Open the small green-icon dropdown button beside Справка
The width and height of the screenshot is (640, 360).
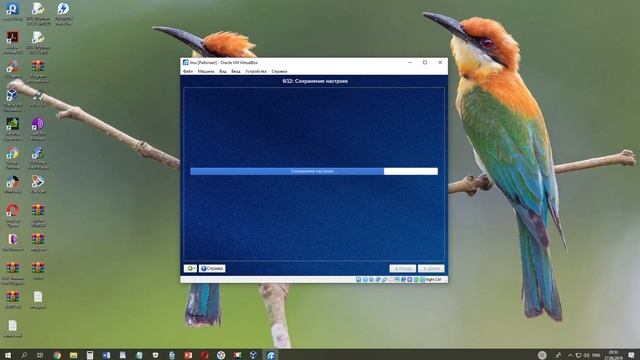(190, 268)
